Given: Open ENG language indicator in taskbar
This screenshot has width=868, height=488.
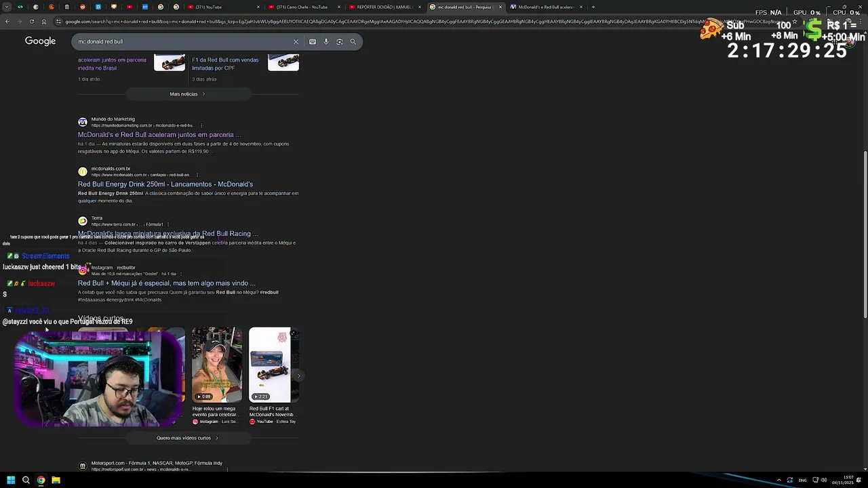Looking at the screenshot, I should (x=803, y=480).
